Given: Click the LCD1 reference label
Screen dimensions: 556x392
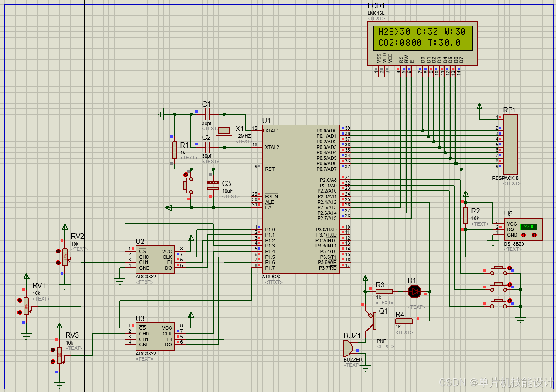Looking at the screenshot, I should click(x=376, y=6).
